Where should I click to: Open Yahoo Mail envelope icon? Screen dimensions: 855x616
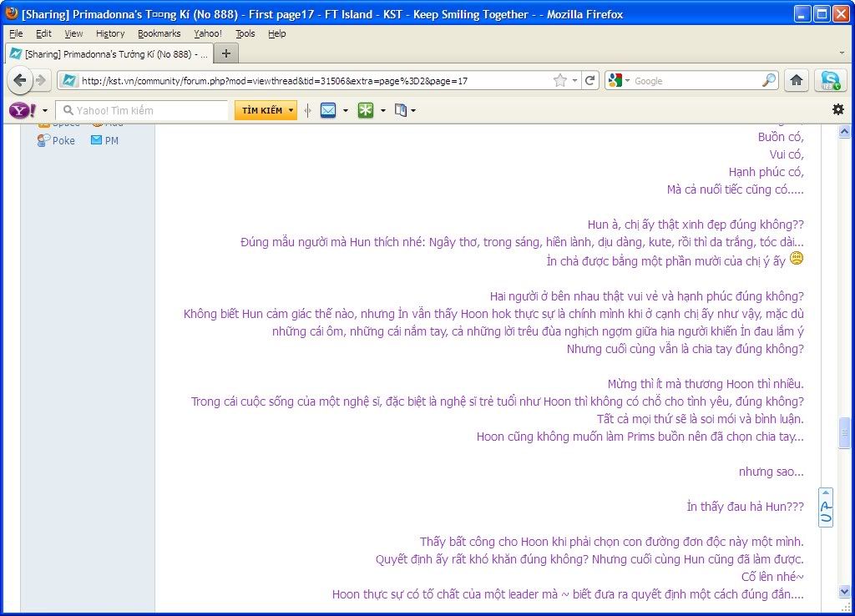point(328,110)
